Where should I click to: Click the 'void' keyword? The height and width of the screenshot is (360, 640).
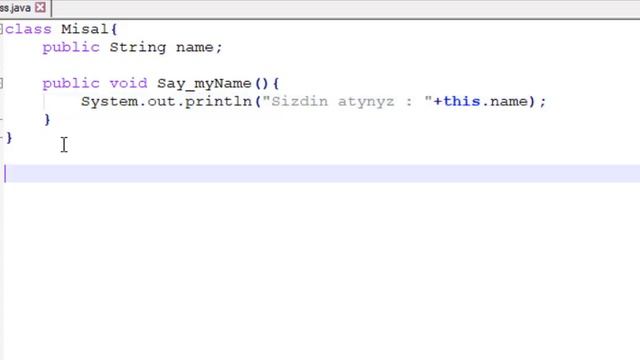(x=128, y=83)
